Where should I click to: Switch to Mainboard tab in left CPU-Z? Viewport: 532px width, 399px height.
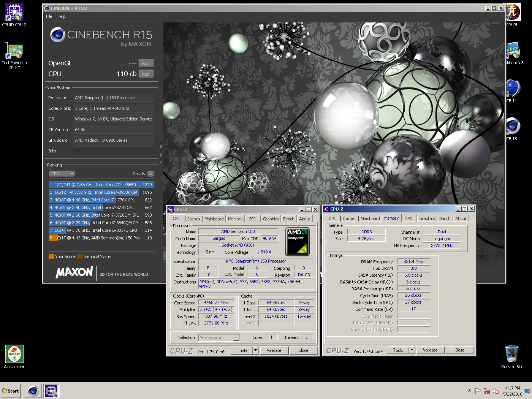coord(214,219)
